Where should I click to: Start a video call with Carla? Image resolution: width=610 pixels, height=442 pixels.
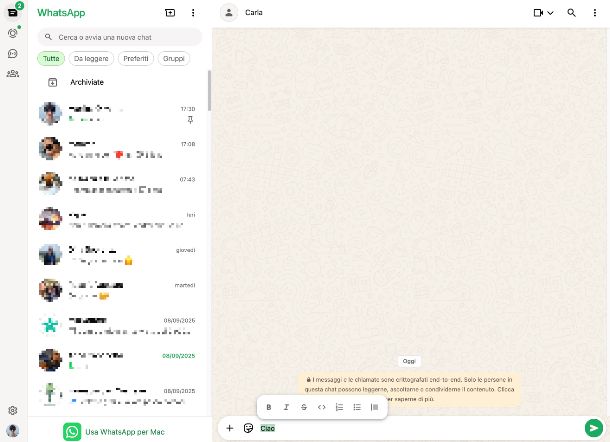tap(538, 13)
